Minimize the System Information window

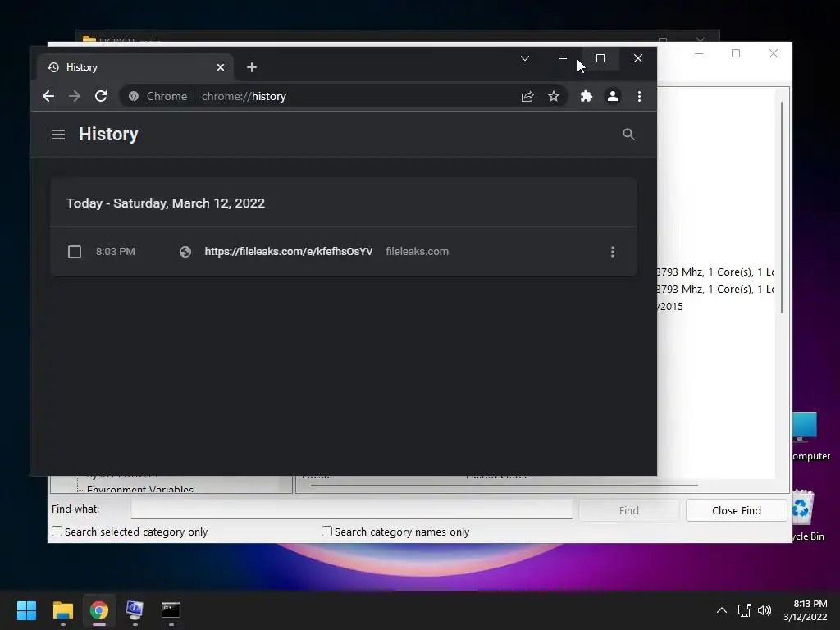click(699, 53)
